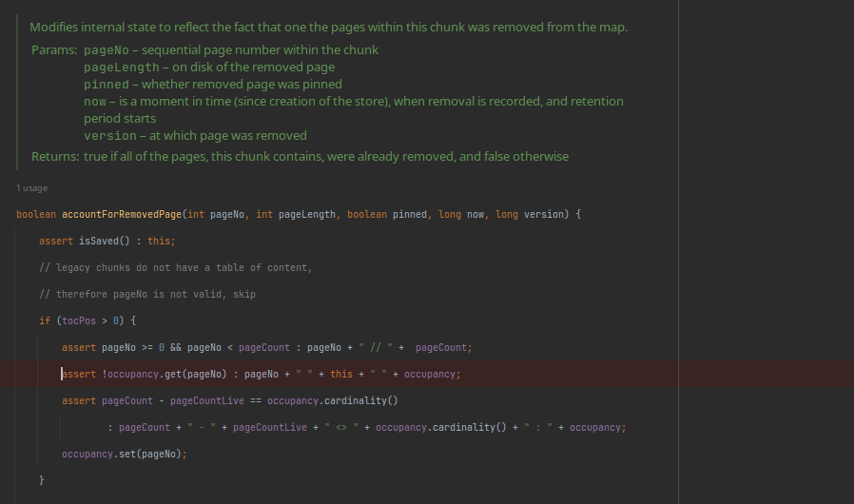Click the 'tocPos' field in the if condition

79,320
